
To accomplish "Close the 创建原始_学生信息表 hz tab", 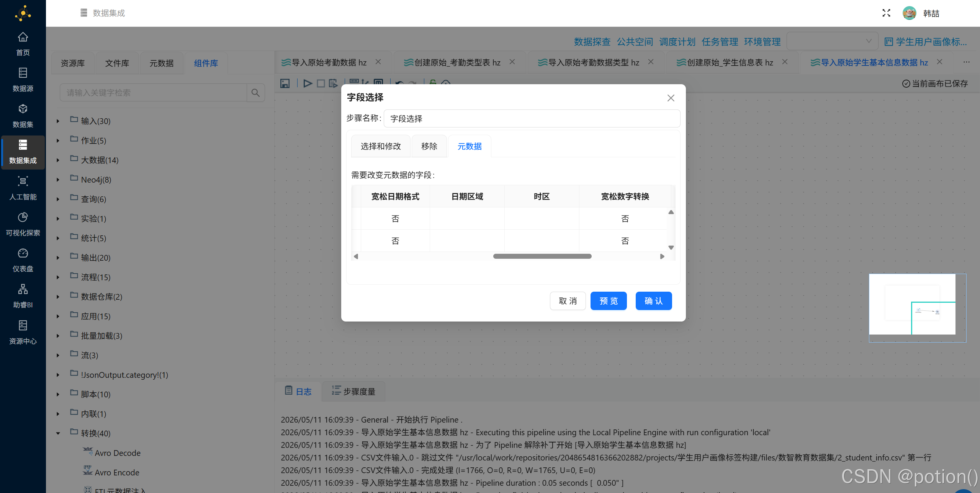I will [785, 62].
